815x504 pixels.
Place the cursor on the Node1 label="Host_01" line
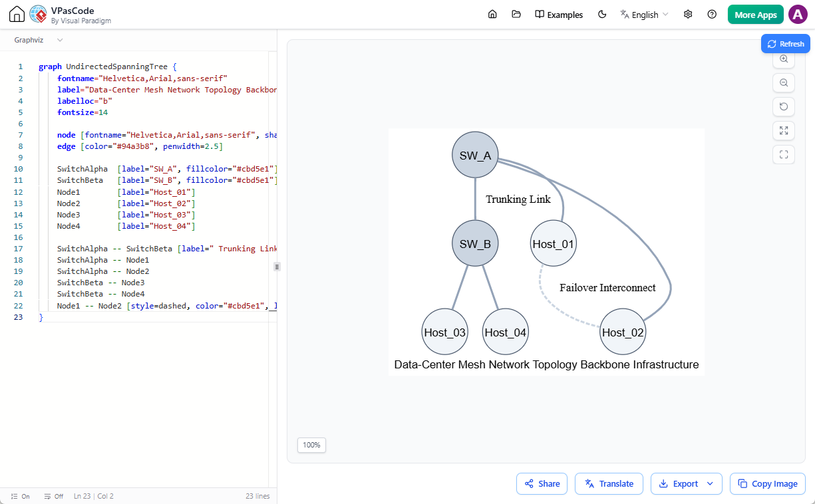tap(126, 191)
